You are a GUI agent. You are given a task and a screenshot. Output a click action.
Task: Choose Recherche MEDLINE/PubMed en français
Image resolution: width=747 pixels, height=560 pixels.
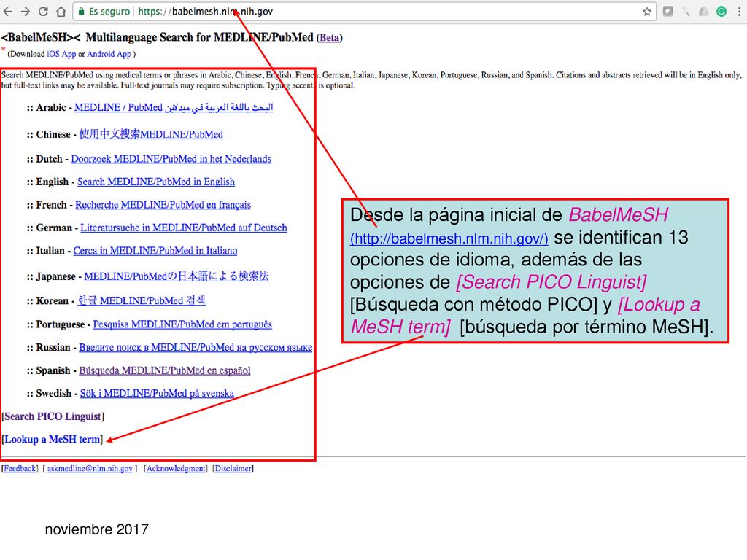pos(163,205)
